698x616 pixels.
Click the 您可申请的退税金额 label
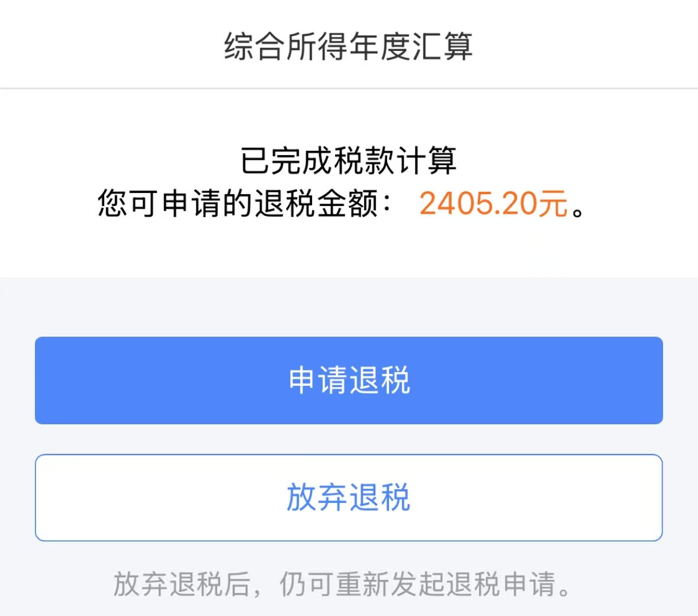[x=239, y=204]
